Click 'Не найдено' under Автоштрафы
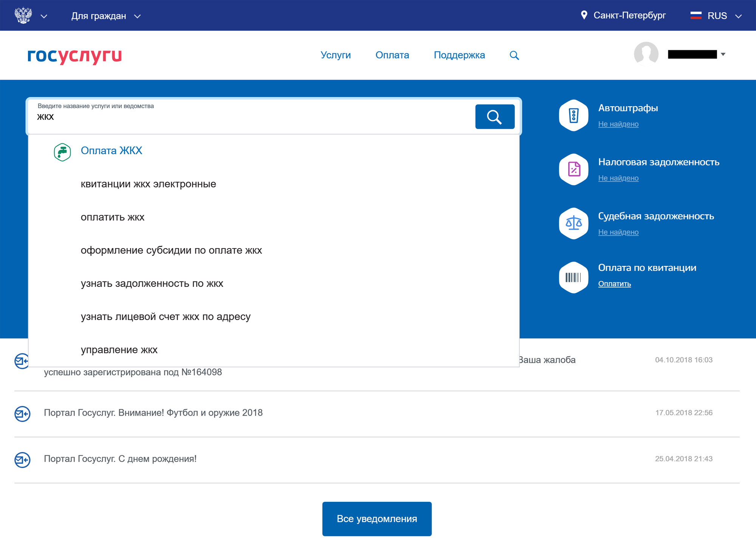 (618, 124)
